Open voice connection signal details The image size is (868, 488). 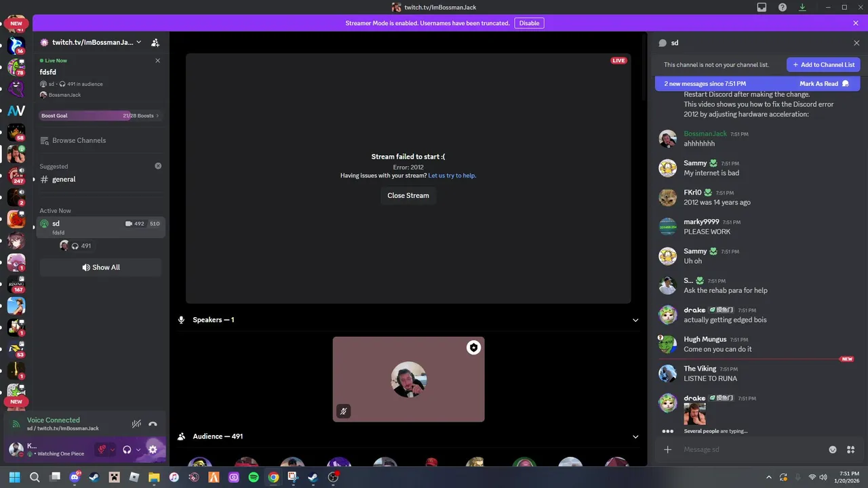(16, 424)
